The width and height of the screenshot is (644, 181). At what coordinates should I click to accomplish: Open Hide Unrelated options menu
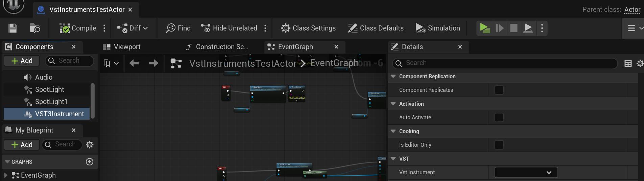[265, 28]
